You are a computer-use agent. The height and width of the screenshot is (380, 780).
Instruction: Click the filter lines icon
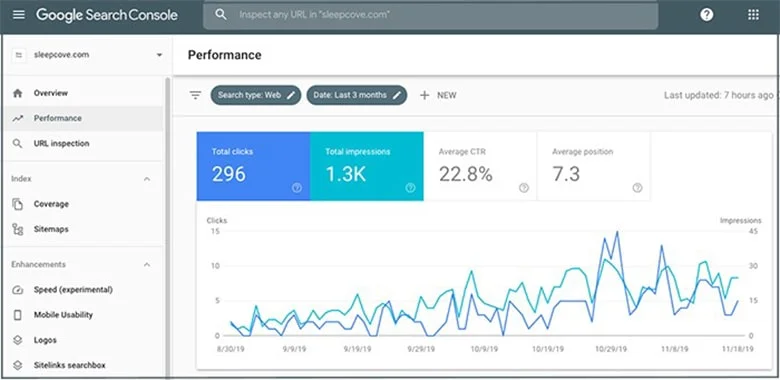195,95
